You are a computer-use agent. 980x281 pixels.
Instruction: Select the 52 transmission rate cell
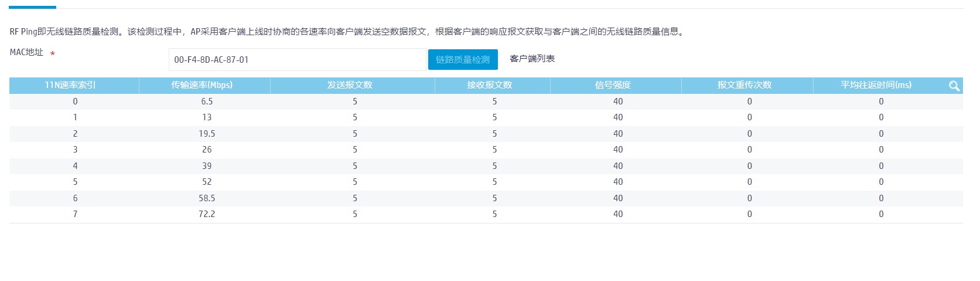207,182
